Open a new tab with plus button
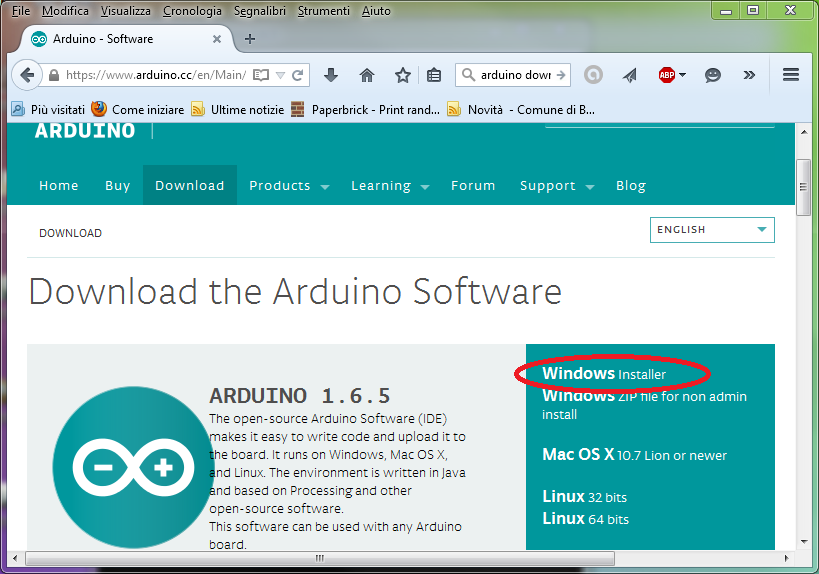The image size is (819, 574). click(250, 39)
